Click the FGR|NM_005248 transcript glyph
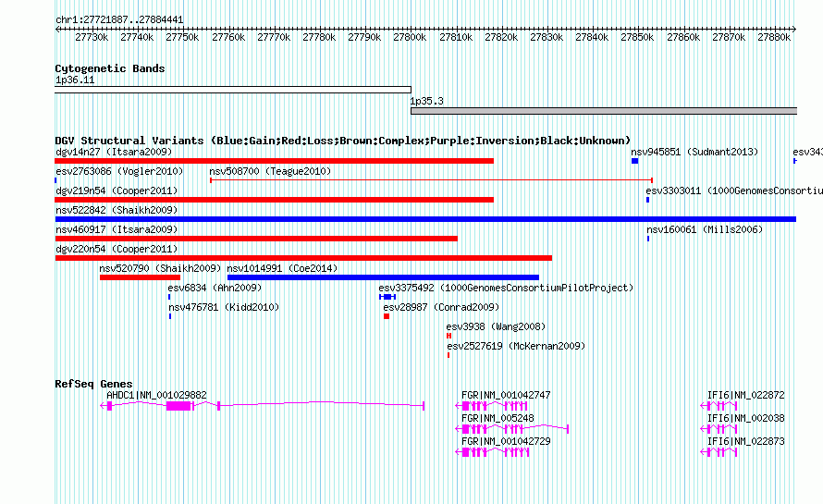The width and height of the screenshot is (823, 504). tap(511, 429)
